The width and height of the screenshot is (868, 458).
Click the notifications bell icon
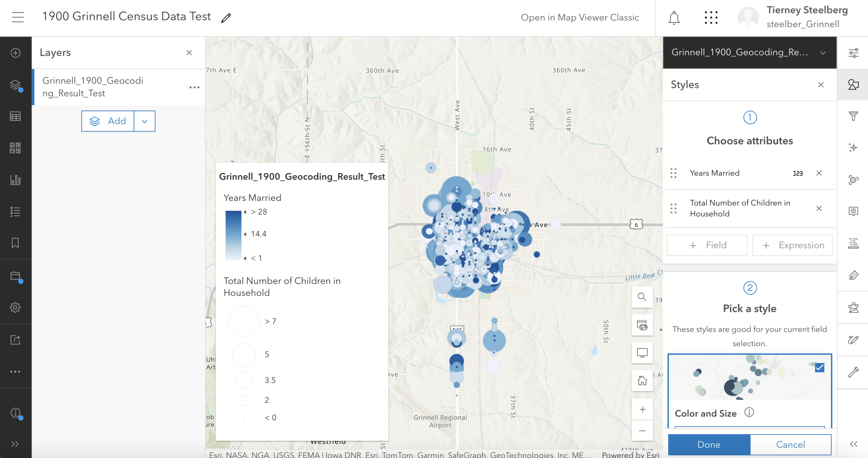(674, 18)
